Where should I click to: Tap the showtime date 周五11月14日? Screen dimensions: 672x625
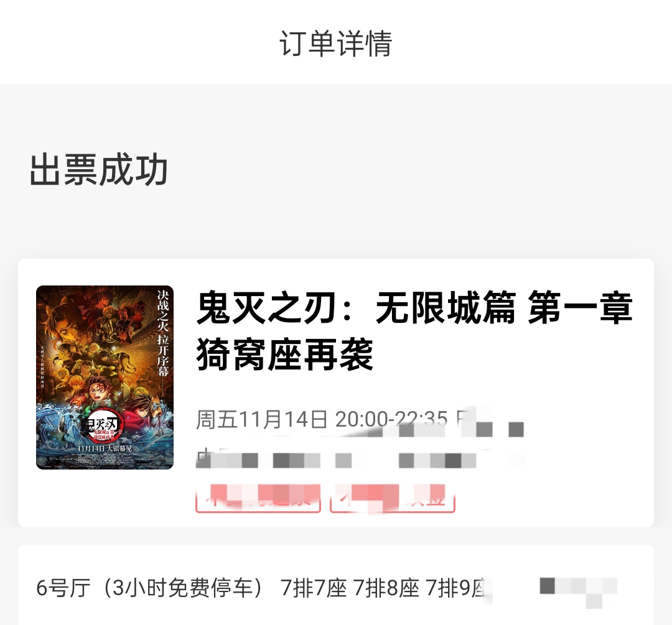(262, 419)
